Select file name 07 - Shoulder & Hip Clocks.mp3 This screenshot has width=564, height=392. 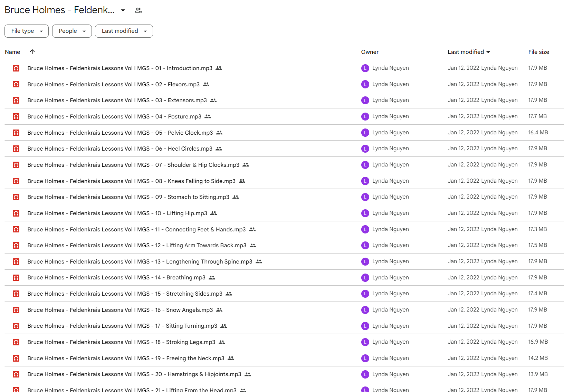tap(133, 165)
